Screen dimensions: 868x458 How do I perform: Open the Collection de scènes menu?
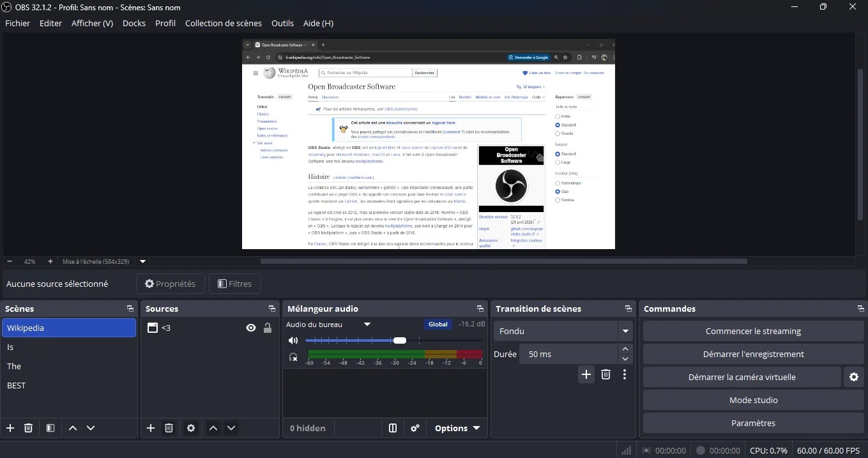(224, 23)
